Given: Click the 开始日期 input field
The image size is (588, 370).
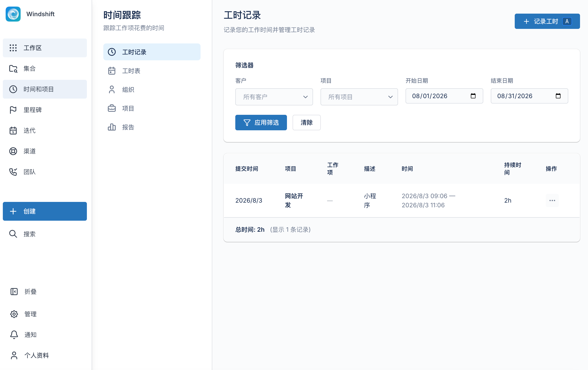Looking at the screenshot, I should 444,96.
